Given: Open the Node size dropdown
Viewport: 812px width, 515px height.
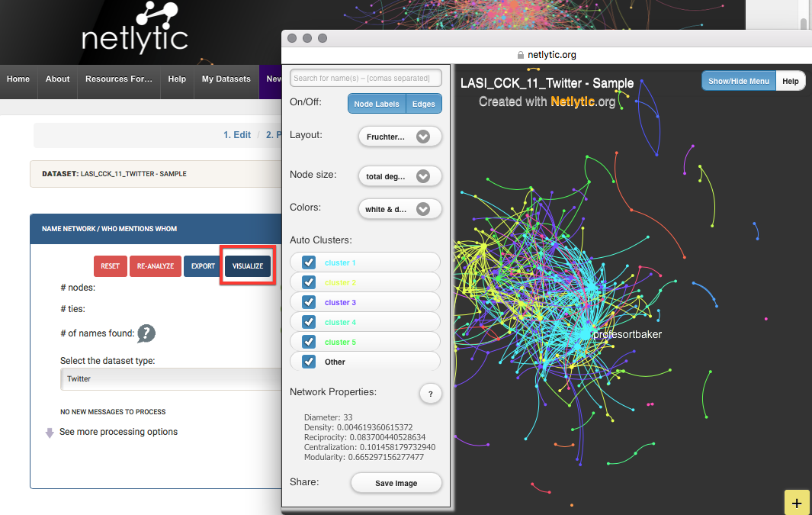Looking at the screenshot, I should pyautogui.click(x=400, y=175).
